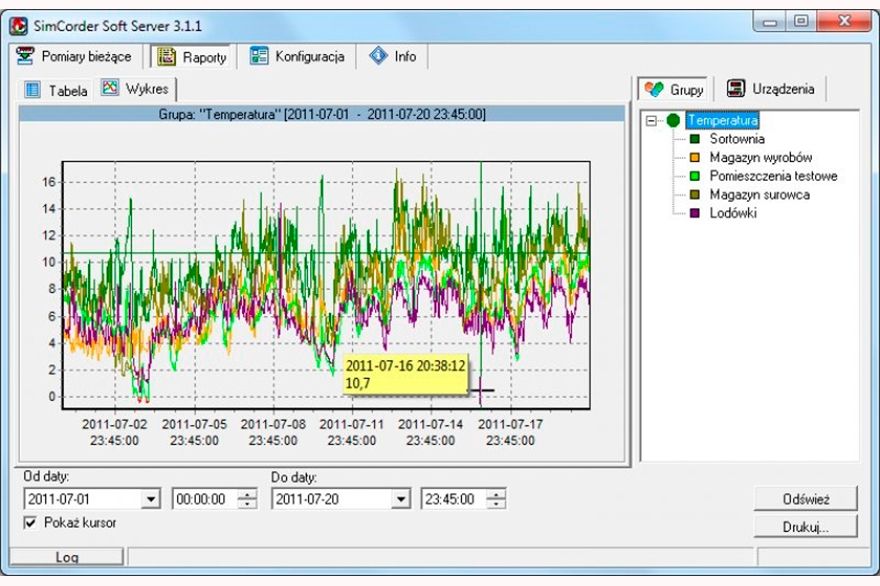
Task: Open the Od daty date dropdown
Action: pos(150,499)
